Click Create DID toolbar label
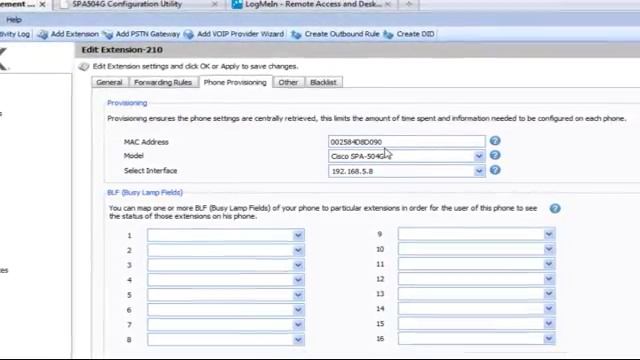 pos(416,34)
